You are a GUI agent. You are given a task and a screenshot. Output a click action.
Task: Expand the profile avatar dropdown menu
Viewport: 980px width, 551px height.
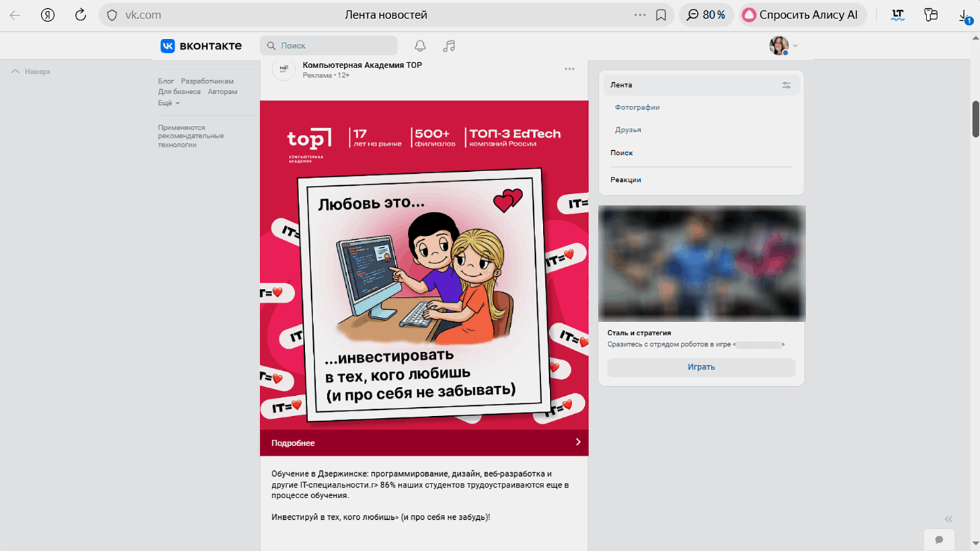coord(783,46)
